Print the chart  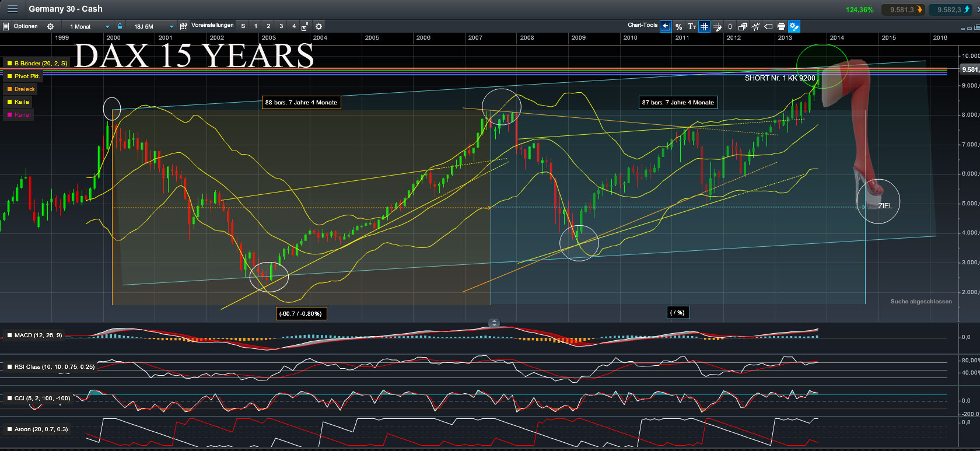781,26
